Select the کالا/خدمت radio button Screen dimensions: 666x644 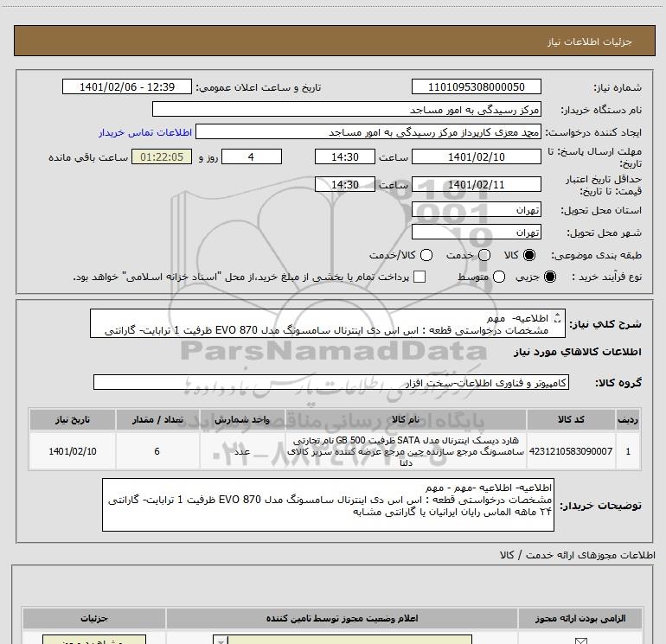pos(426,255)
